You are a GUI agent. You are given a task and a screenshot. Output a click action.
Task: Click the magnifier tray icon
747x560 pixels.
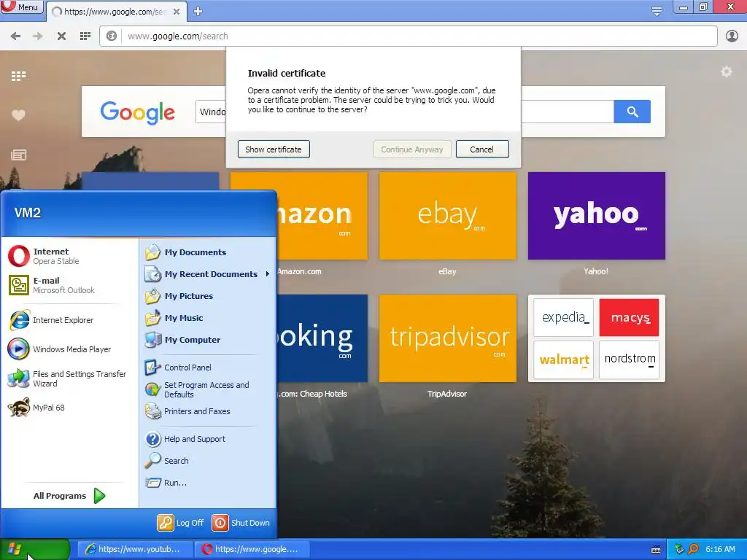tap(693, 550)
